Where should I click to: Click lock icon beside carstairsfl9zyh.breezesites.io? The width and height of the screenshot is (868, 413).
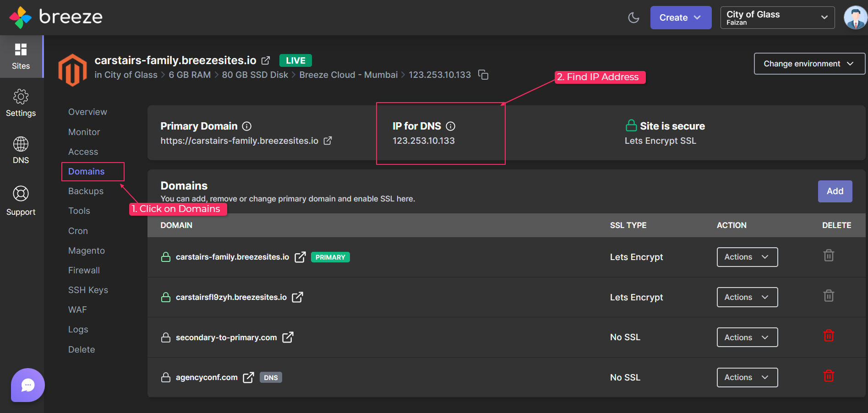(x=166, y=297)
